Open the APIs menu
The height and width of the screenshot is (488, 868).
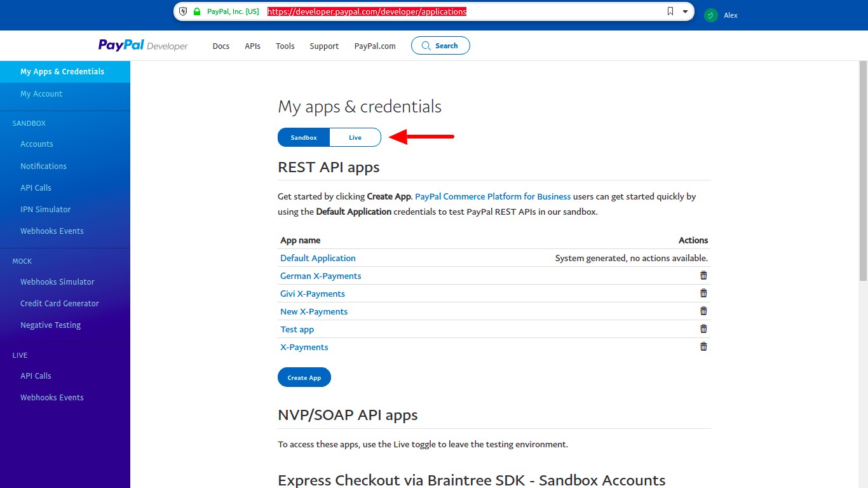[x=253, y=46]
